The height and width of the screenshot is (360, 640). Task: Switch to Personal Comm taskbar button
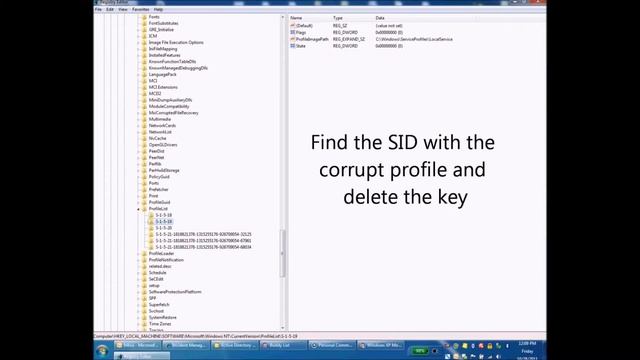[331, 345]
